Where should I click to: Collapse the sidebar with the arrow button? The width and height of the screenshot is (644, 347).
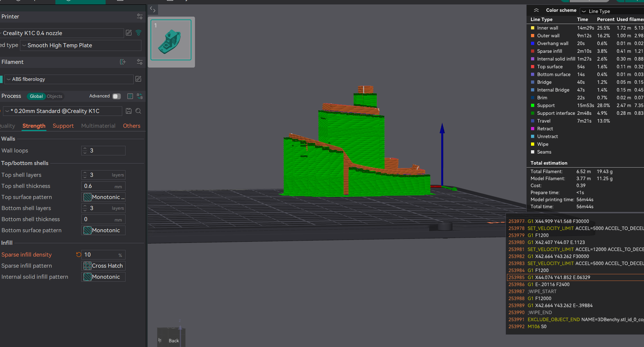pyautogui.click(x=153, y=10)
